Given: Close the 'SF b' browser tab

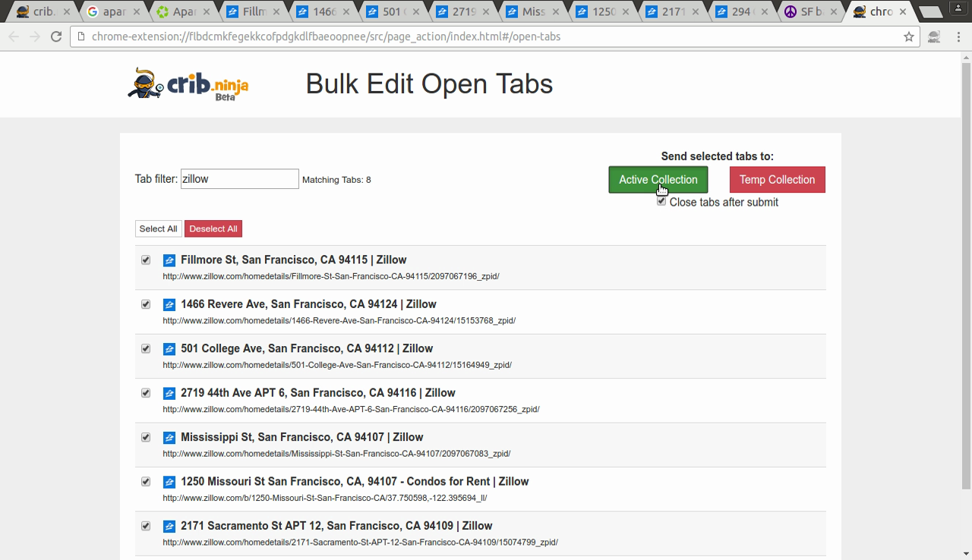Looking at the screenshot, I should point(835,12).
